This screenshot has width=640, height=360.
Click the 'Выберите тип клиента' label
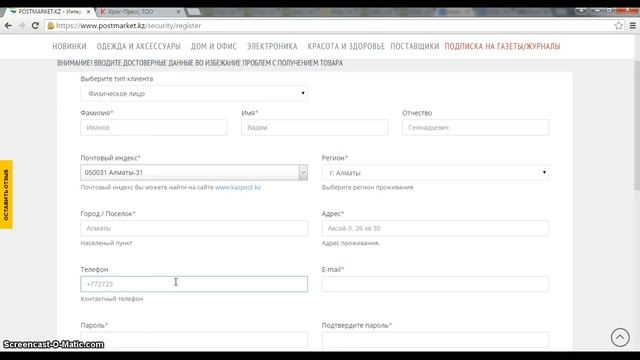point(117,78)
